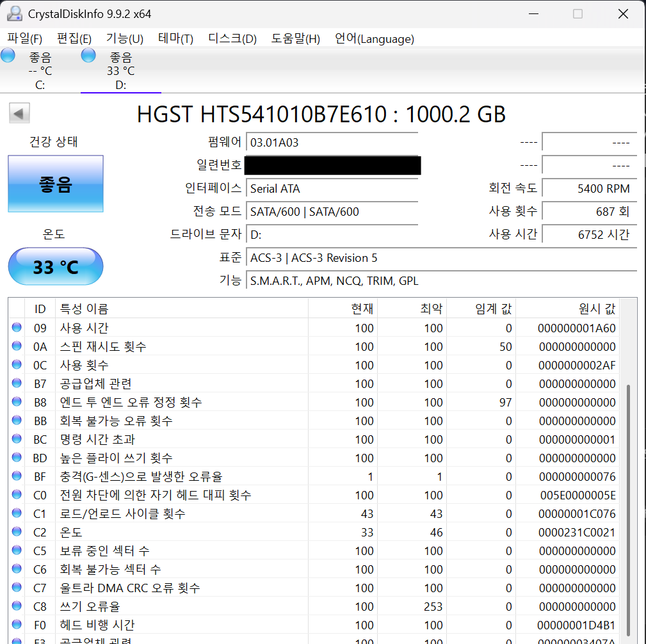The height and width of the screenshot is (644, 646).
Task: Select the raw value 00000001D4B1
Action: (576, 625)
